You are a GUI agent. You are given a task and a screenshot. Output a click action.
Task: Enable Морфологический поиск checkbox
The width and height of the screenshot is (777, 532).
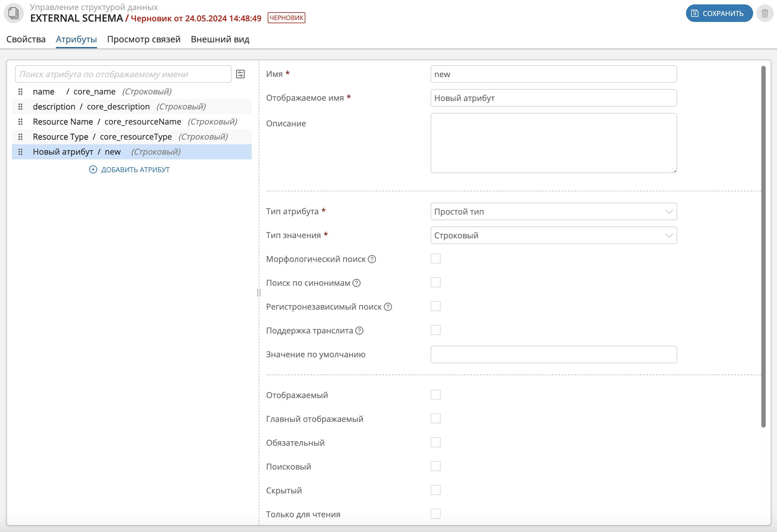click(x=435, y=259)
